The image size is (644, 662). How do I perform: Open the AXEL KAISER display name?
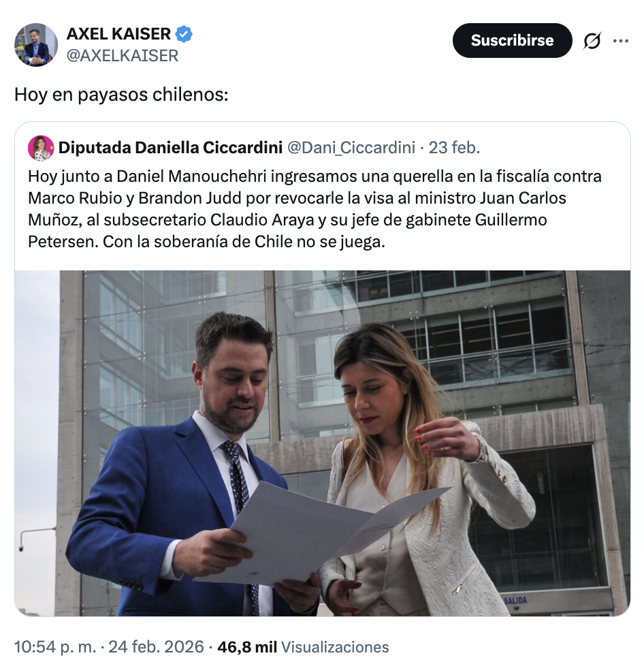118,34
